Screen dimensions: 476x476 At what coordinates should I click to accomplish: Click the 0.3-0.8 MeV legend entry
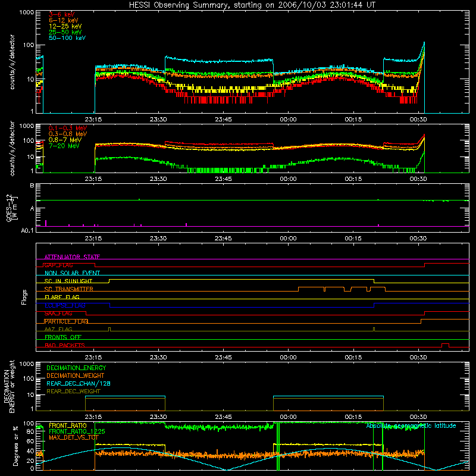(68, 134)
